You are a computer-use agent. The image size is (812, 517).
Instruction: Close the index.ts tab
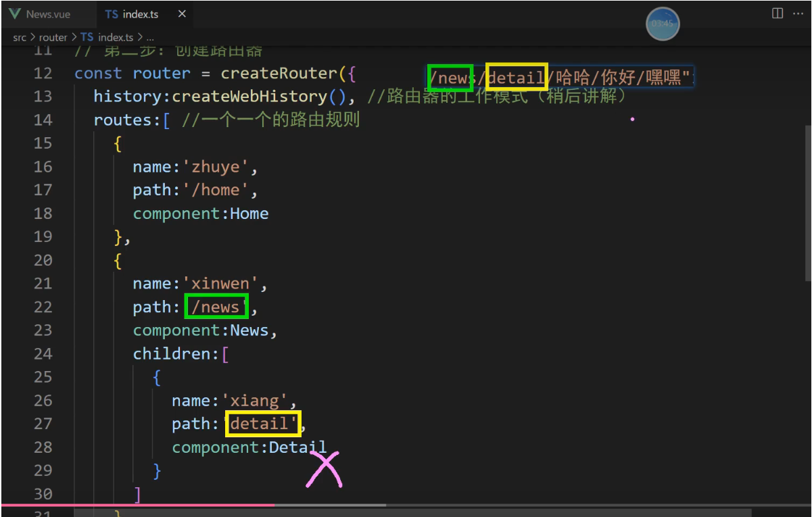pyautogui.click(x=182, y=14)
